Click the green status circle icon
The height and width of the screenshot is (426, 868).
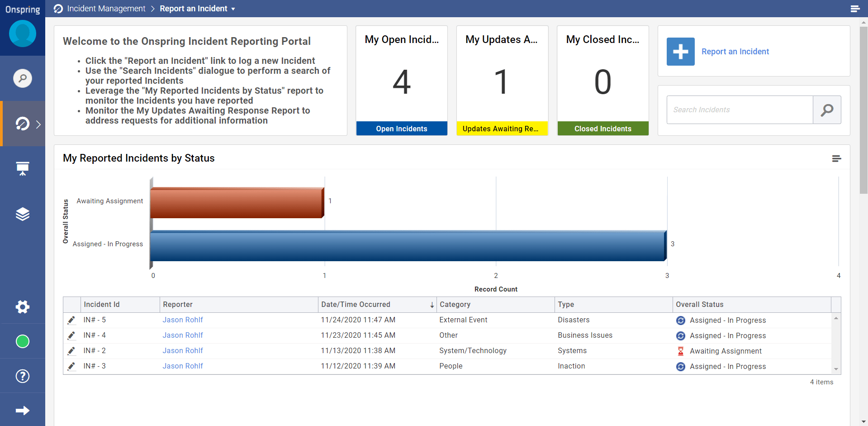23,341
